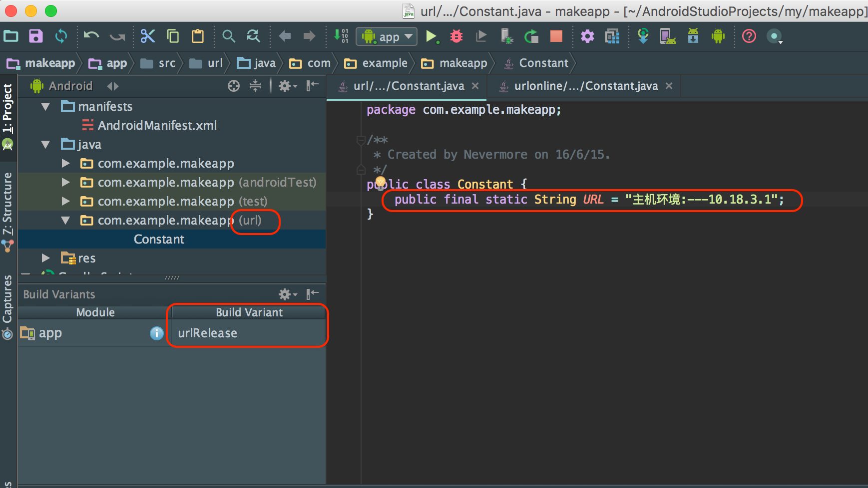This screenshot has width=868, height=488.
Task: Toggle the 1: Project tool window
Action: pyautogui.click(x=7, y=117)
